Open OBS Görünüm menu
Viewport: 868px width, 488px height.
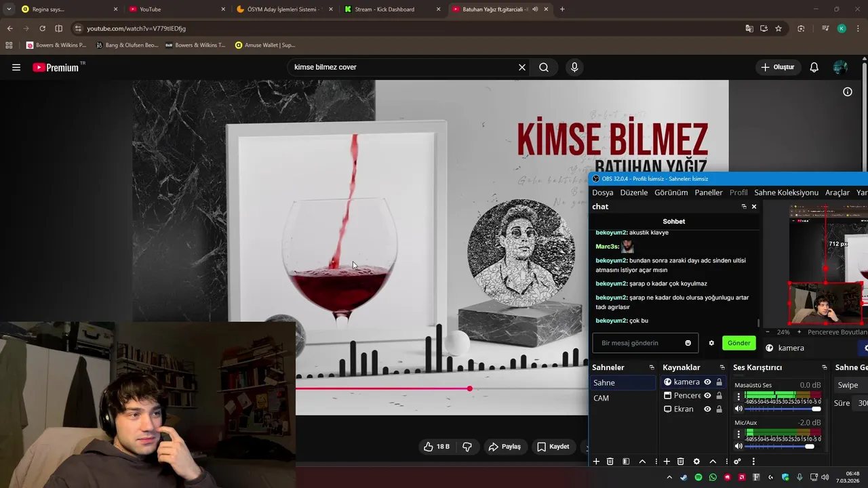tap(671, 192)
